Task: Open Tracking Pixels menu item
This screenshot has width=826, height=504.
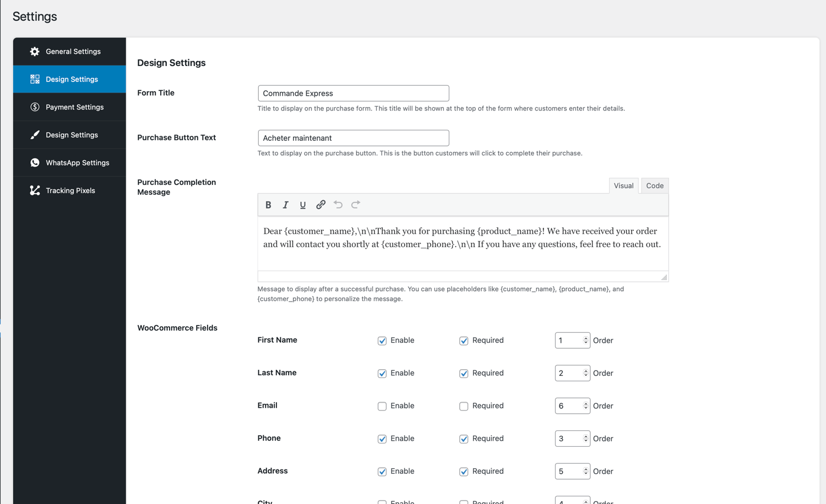Action: (x=69, y=190)
